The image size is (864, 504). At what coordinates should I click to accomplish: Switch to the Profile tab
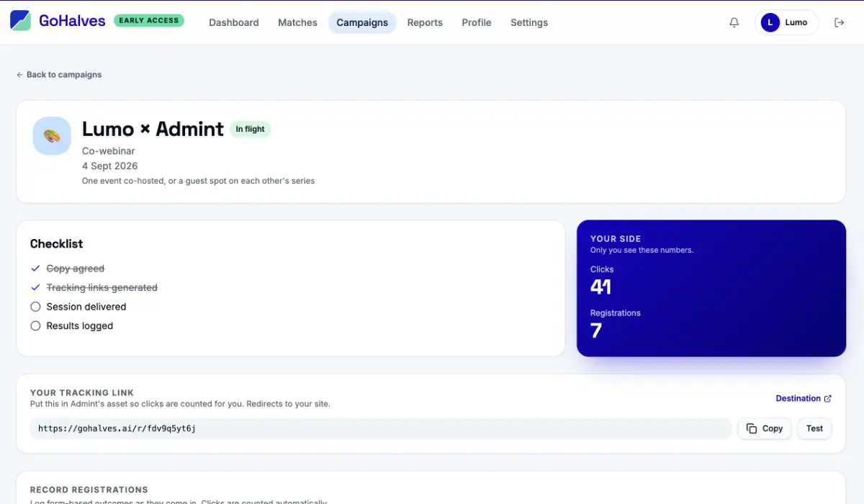coord(477,22)
